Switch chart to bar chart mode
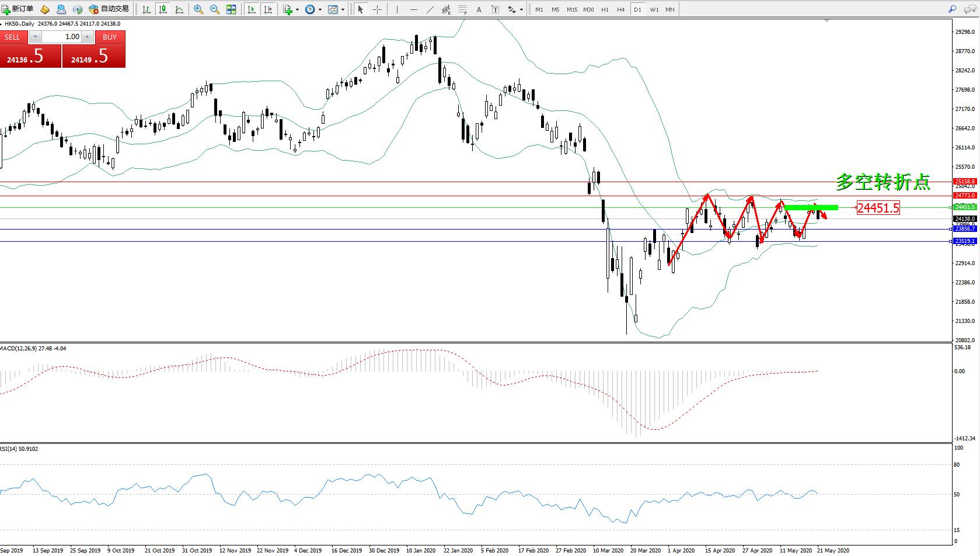 tap(147, 9)
